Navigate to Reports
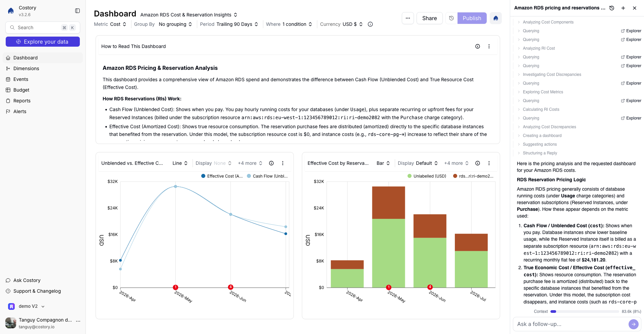Viewport: 644px width, 334px height. (43, 101)
